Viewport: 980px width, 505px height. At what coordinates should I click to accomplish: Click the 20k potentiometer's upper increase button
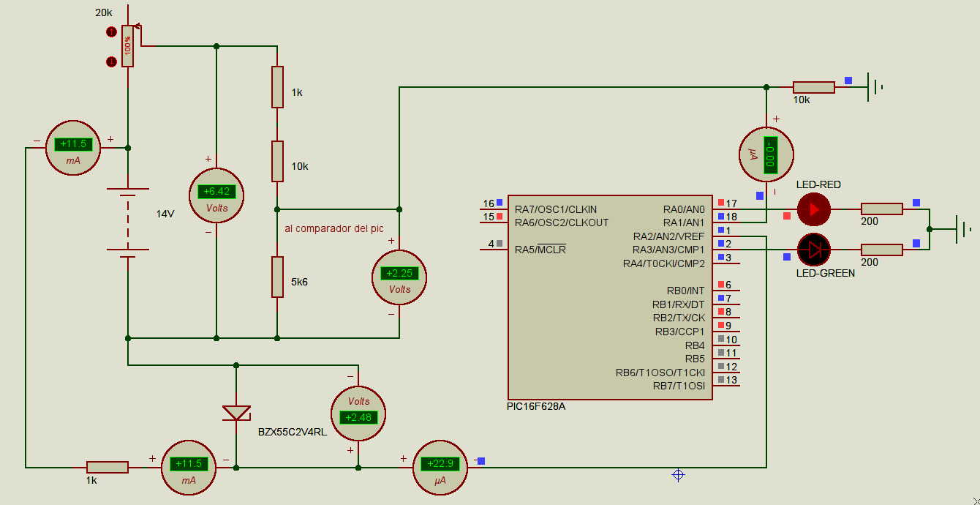(x=112, y=32)
